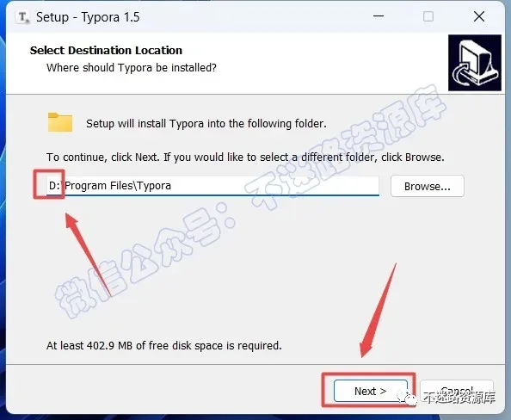Click empty title bar area beside the title

[254, 16]
